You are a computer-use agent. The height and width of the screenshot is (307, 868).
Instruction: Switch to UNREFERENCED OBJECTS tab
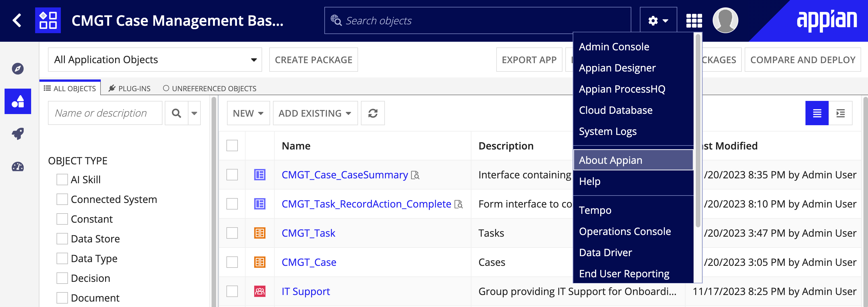(210, 88)
